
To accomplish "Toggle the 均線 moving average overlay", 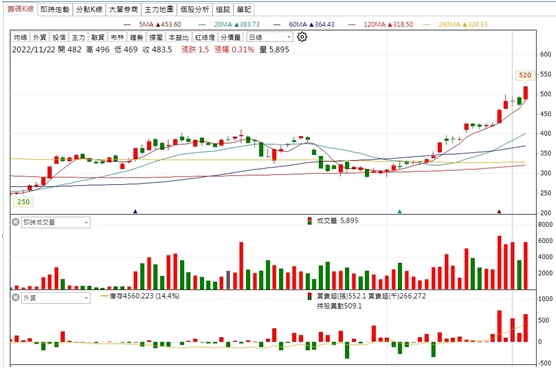I will 20,37.
